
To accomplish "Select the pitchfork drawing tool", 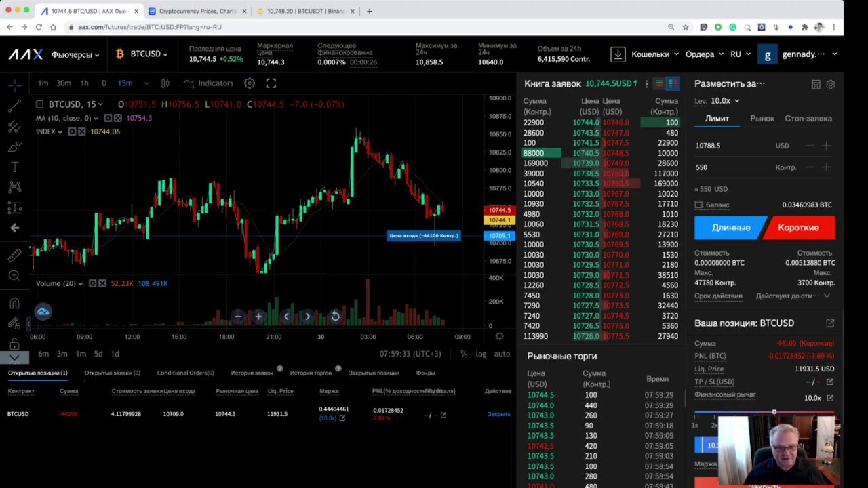I will 14,126.
